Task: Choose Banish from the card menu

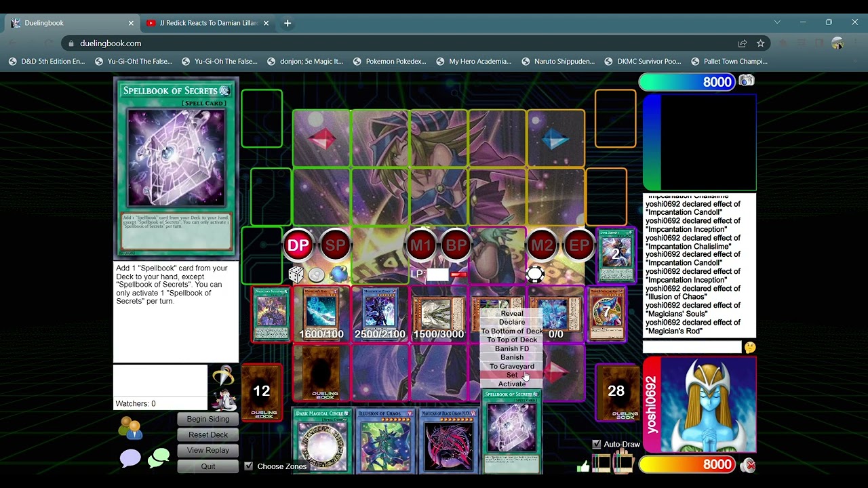Action: [x=512, y=357]
